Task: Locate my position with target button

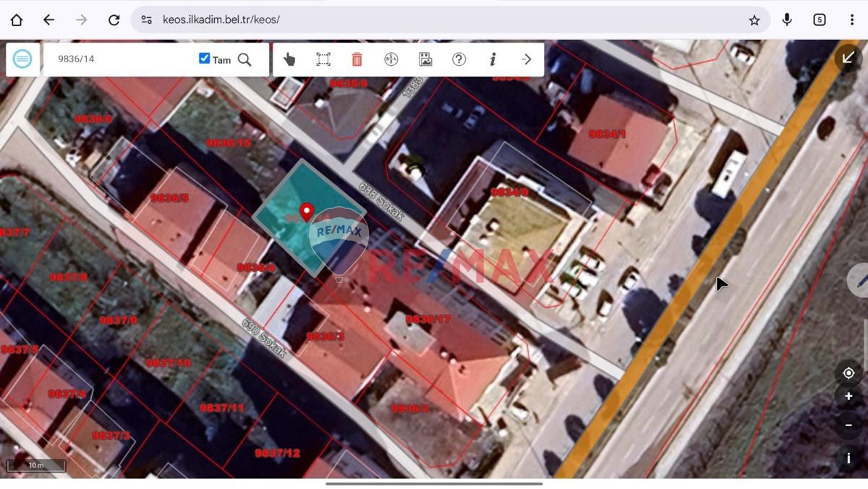Action: [x=848, y=373]
